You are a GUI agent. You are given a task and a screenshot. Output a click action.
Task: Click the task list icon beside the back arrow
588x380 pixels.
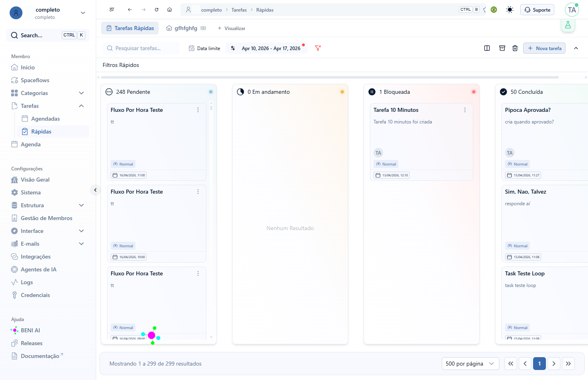(x=112, y=10)
